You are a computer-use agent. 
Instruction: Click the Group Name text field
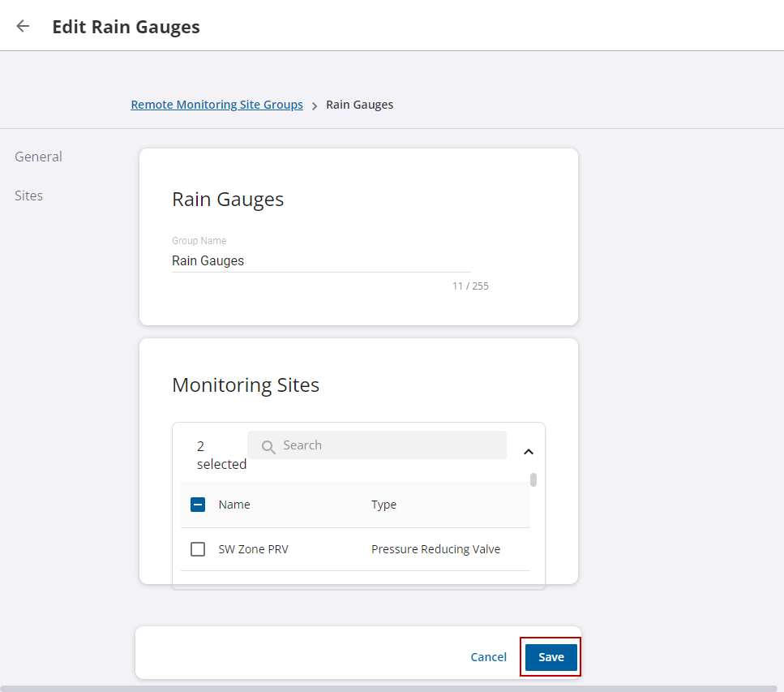[x=320, y=260]
